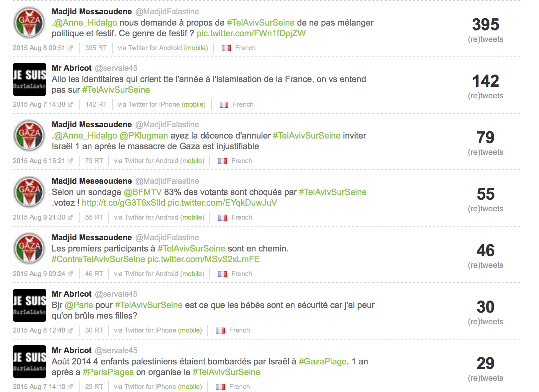Viewport: 539px width, 392px height.
Task: Open external link icon beside 2015 Aug 9 21:30
Action: pyautogui.click(x=70, y=218)
